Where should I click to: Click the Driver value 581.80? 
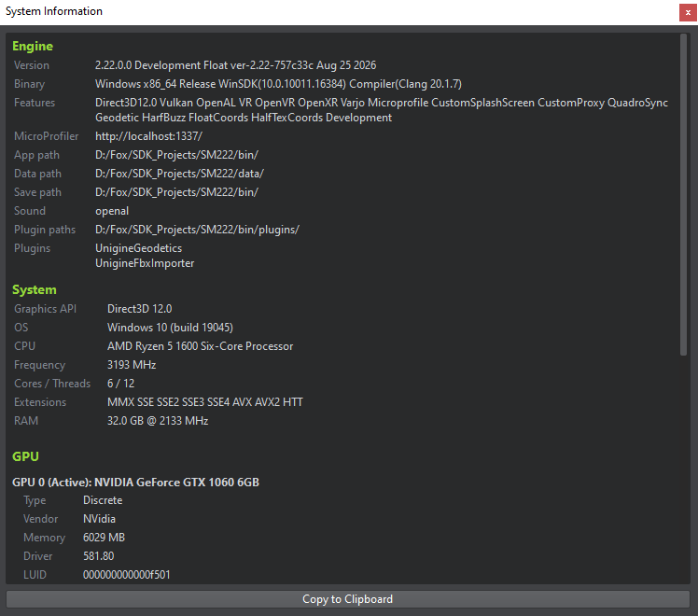[x=98, y=556]
